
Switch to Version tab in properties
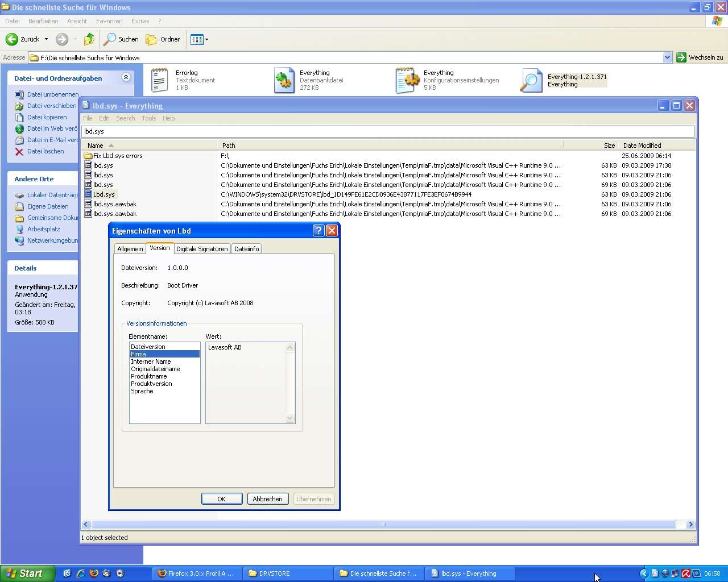click(160, 248)
